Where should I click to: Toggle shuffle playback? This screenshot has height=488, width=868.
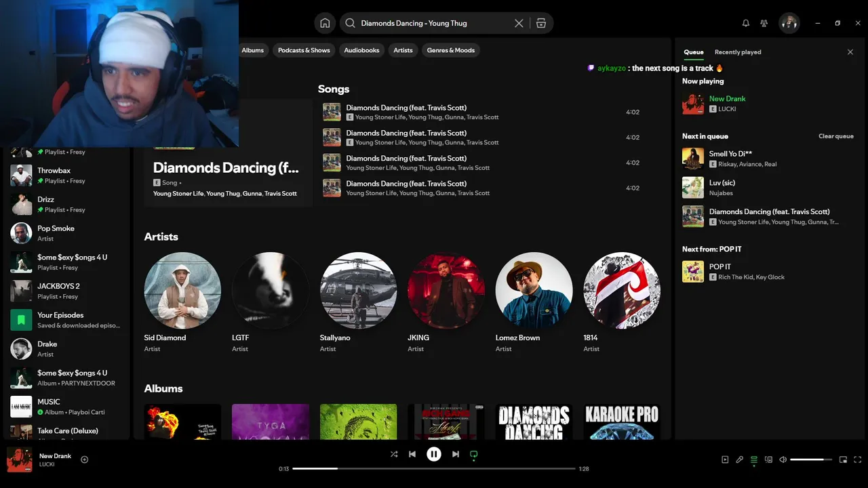point(394,454)
